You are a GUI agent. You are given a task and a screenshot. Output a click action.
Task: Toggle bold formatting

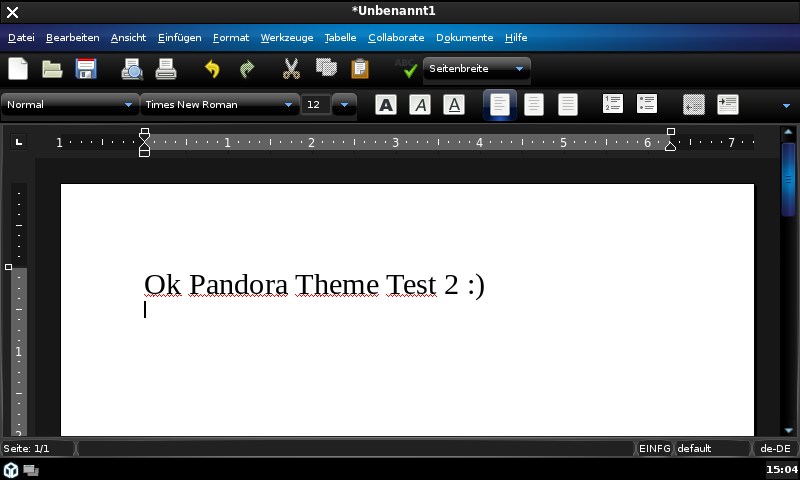[386, 104]
